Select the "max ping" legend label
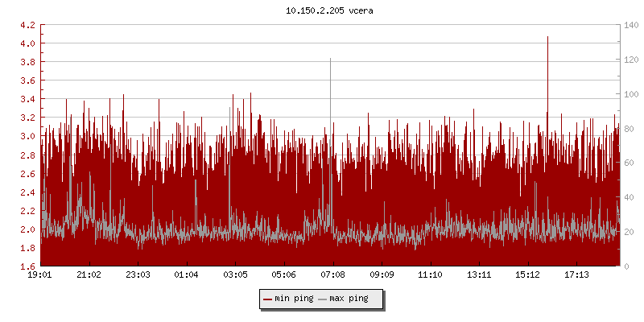Viewport: 644px width, 322px height. click(349, 299)
